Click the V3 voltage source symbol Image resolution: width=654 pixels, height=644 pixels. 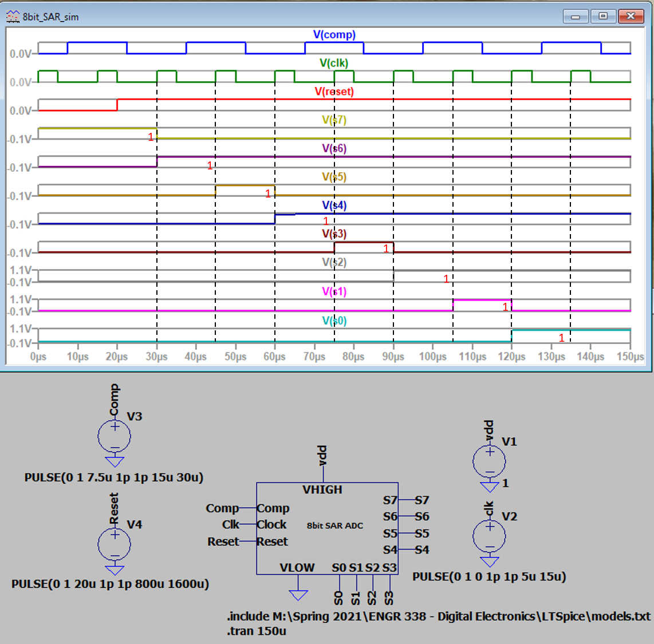click(115, 437)
